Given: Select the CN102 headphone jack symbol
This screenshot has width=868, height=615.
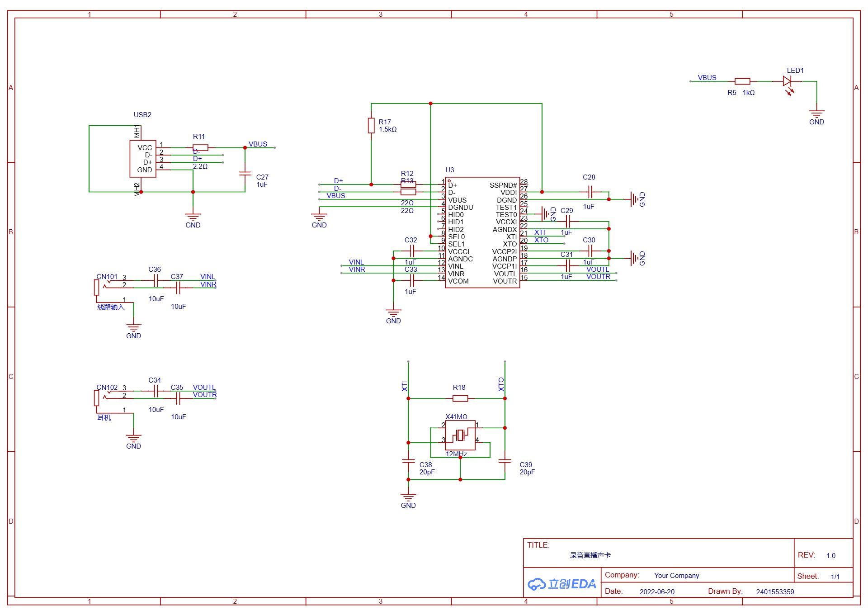Looking at the screenshot, I should pyautogui.click(x=97, y=398).
